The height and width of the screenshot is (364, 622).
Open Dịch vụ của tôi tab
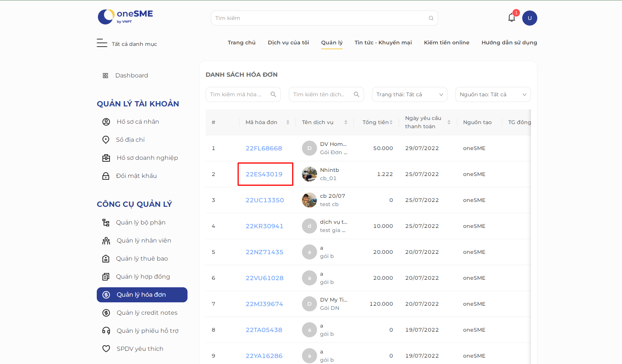pyautogui.click(x=288, y=42)
